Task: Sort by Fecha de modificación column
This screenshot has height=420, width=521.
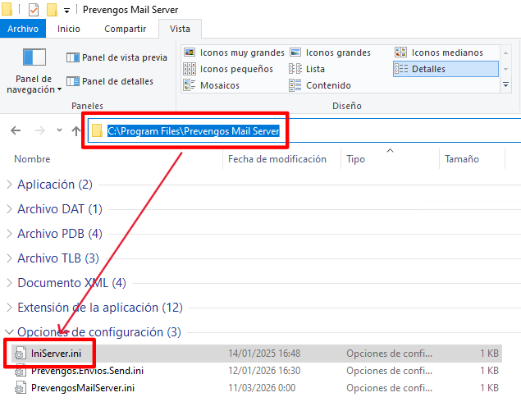Action: (x=276, y=159)
